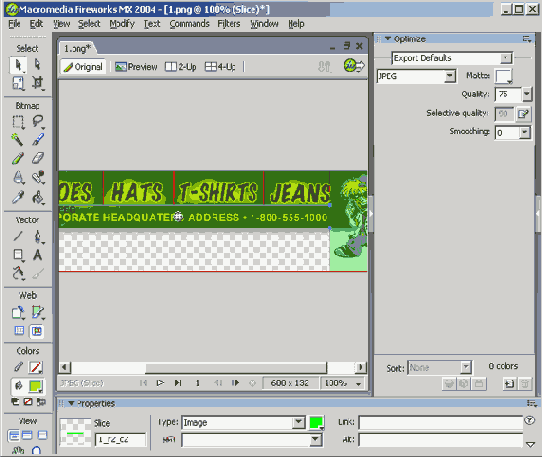Toggle Show slices and hotspots button

pyautogui.click(x=37, y=331)
